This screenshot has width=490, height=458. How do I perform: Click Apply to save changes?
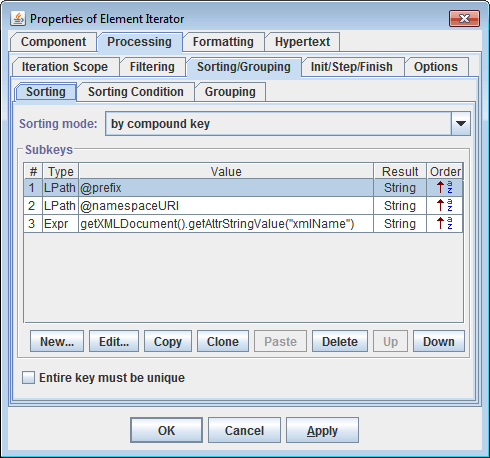(322, 430)
